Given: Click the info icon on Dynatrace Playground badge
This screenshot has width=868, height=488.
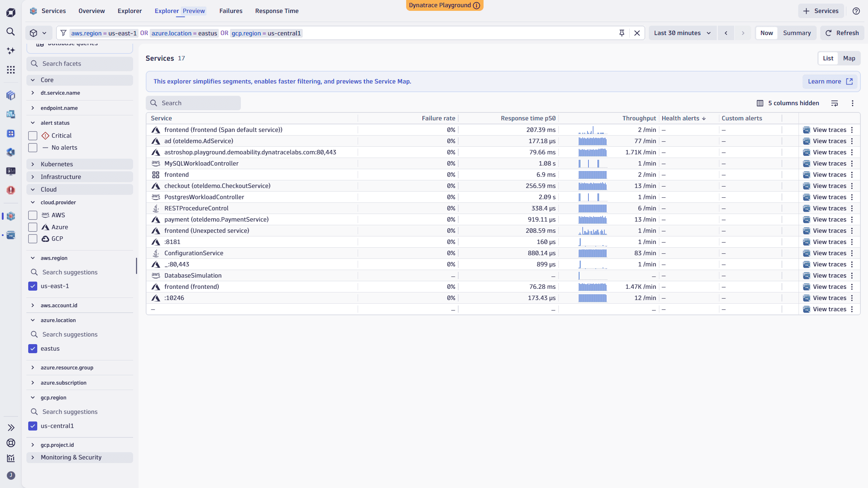Looking at the screenshot, I should pyautogui.click(x=477, y=5).
